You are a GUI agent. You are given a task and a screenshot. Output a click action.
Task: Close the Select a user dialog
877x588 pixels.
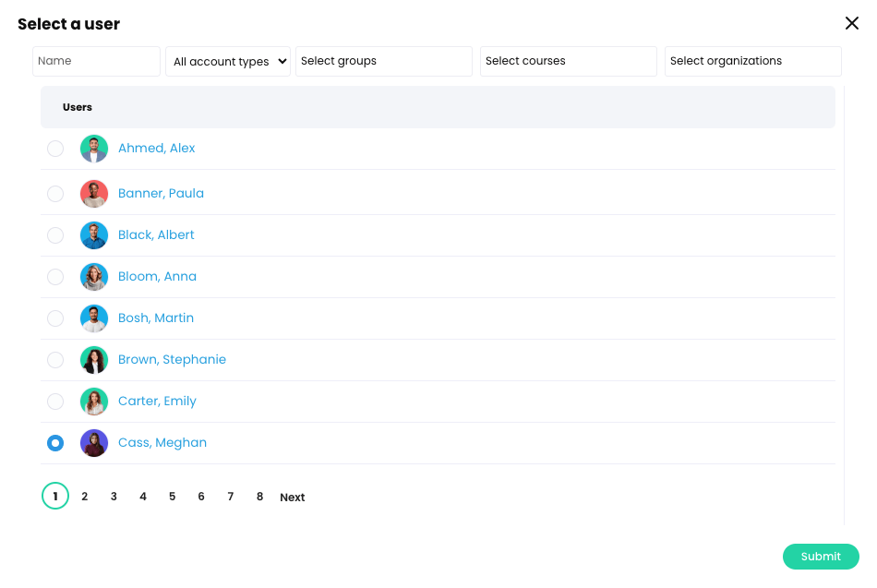pyautogui.click(x=851, y=23)
